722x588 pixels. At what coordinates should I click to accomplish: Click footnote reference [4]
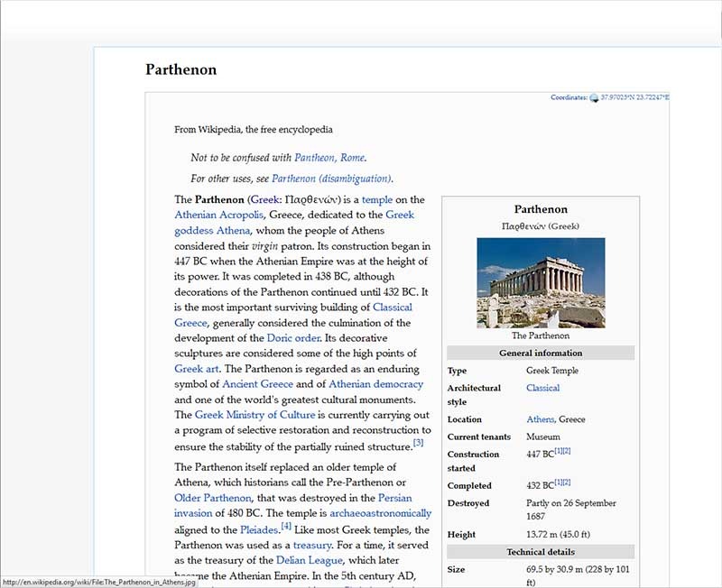286,526
